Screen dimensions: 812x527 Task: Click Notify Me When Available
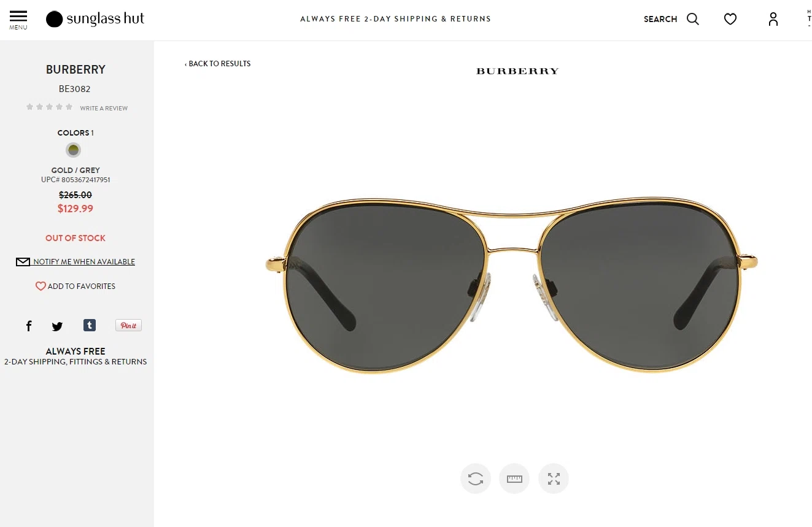click(75, 262)
